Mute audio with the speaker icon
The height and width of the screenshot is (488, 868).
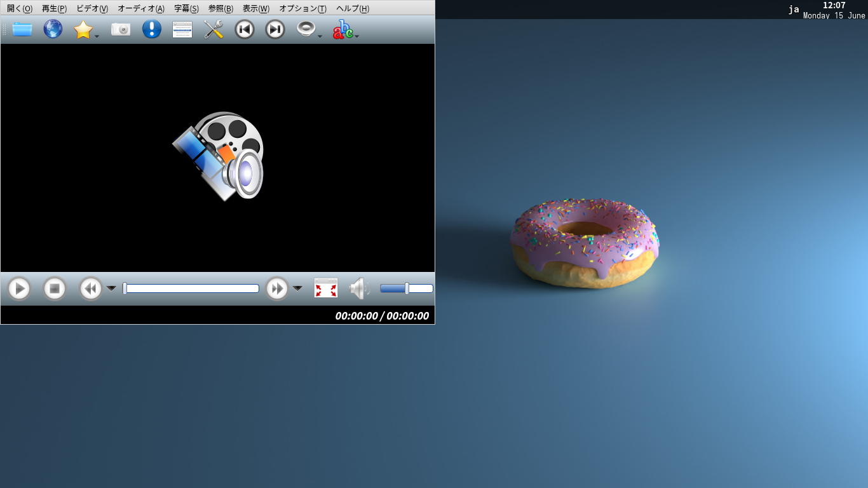[x=360, y=288]
